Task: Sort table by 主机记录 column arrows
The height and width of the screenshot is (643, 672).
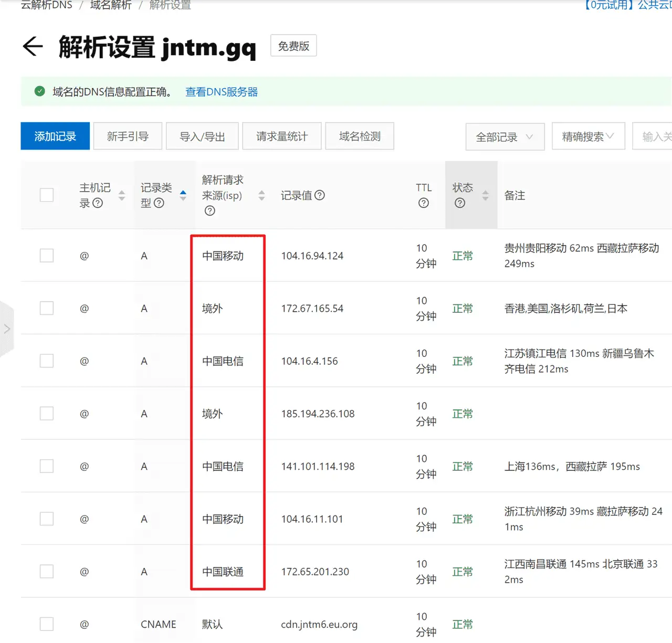Action: point(122,195)
